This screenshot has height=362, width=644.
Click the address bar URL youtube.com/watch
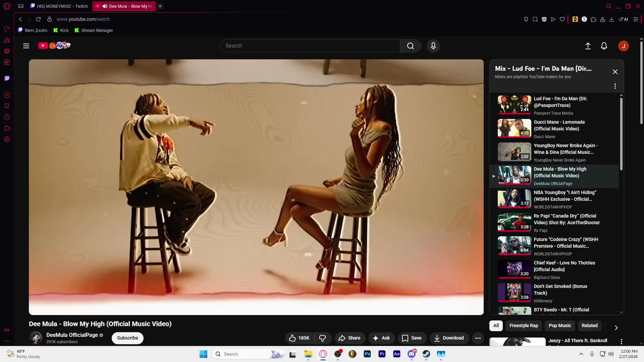tap(83, 19)
